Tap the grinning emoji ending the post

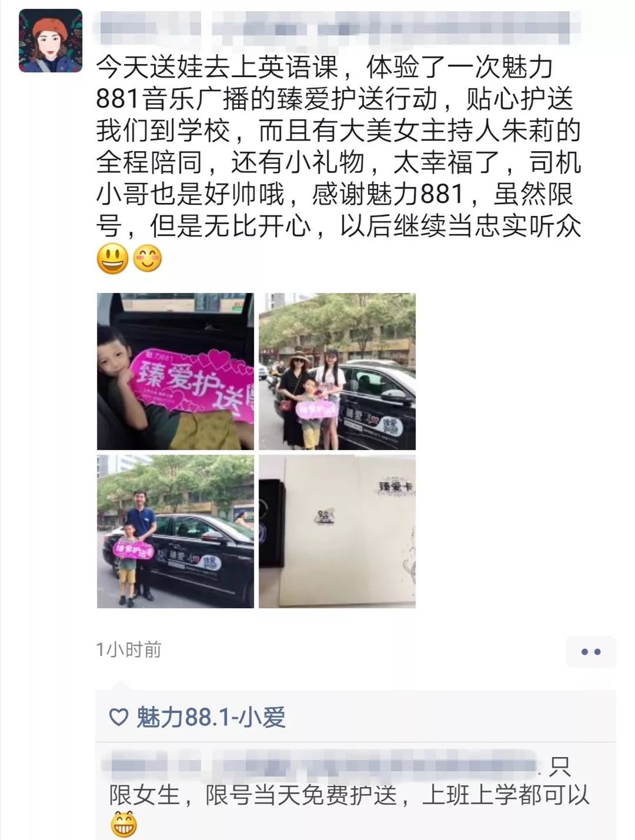112,258
